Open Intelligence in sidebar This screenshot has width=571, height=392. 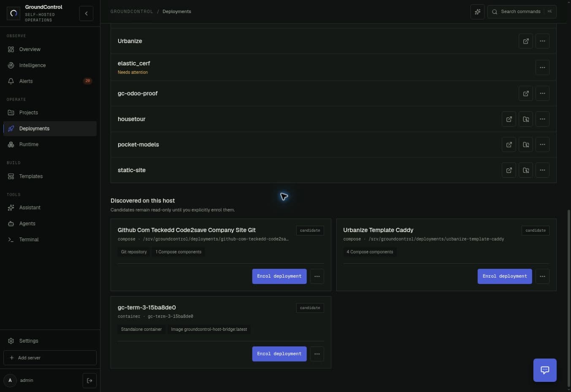point(50,65)
